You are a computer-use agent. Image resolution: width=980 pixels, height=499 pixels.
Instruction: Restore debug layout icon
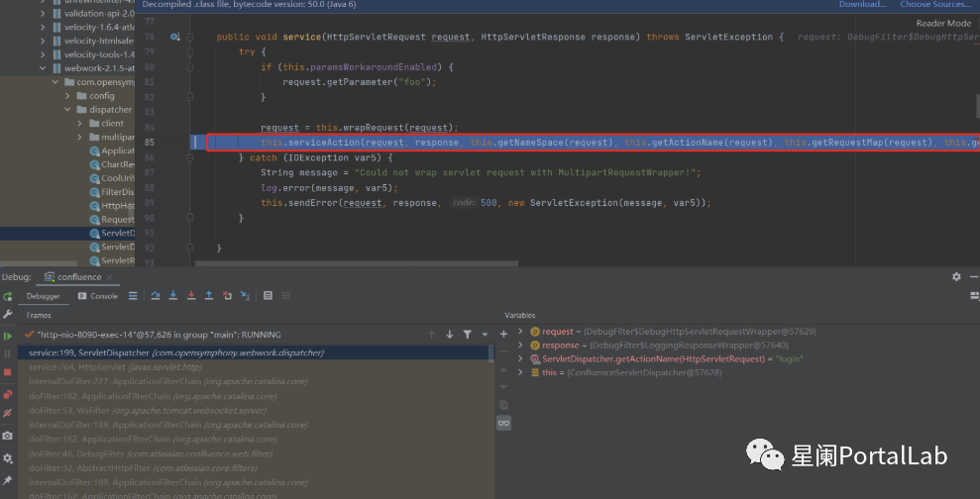pos(974,296)
